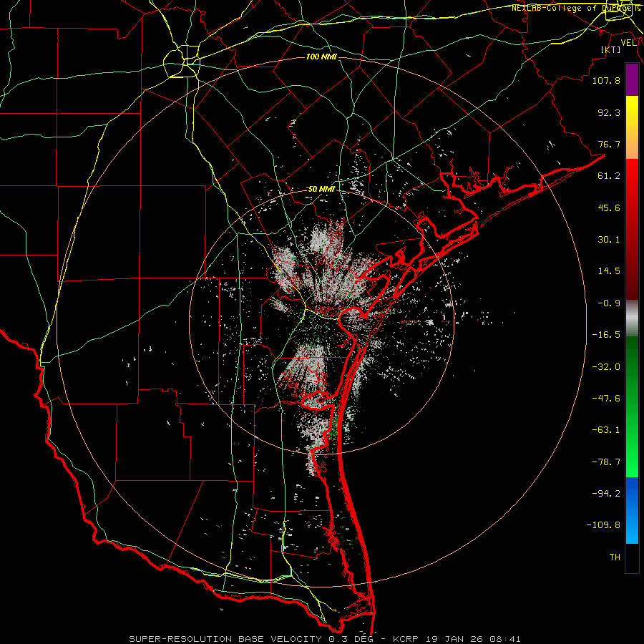Image resolution: width=644 pixels, height=644 pixels.
Task: Click the purple segment of the color bar
Action: 632,80
